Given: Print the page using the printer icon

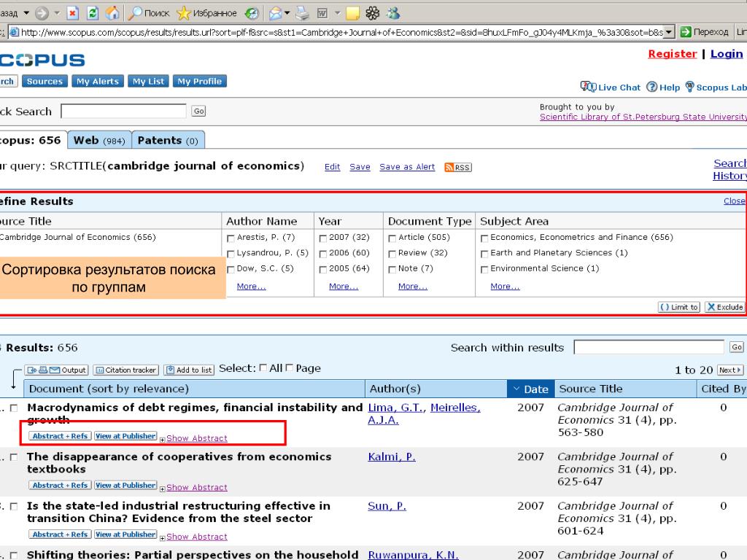Looking at the screenshot, I should pos(302,13).
